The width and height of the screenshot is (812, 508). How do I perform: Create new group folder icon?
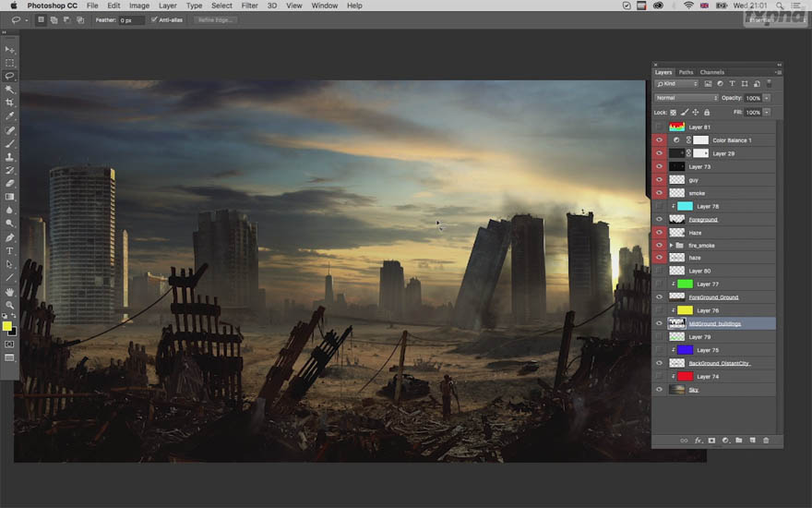(739, 441)
